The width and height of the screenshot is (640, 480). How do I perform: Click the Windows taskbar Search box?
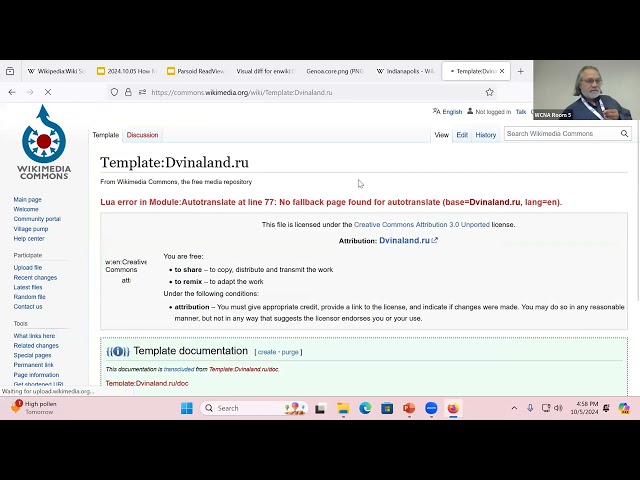click(x=254, y=408)
